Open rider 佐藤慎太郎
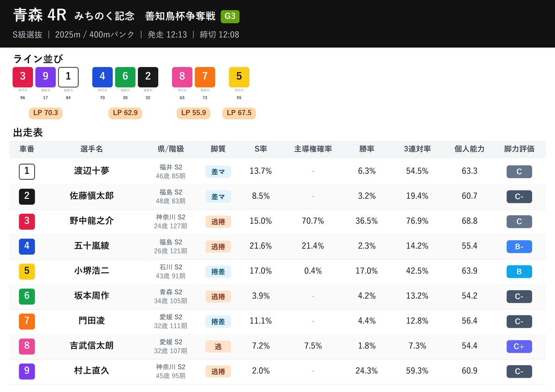This screenshot has height=392, width=555. click(x=92, y=196)
